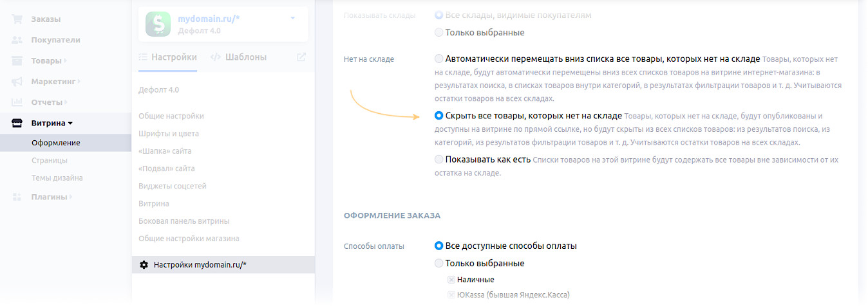Viewport: 868px width, 308px height.
Task: Choose 'Автоматически перемещать вниз списка' option
Action: (x=439, y=59)
